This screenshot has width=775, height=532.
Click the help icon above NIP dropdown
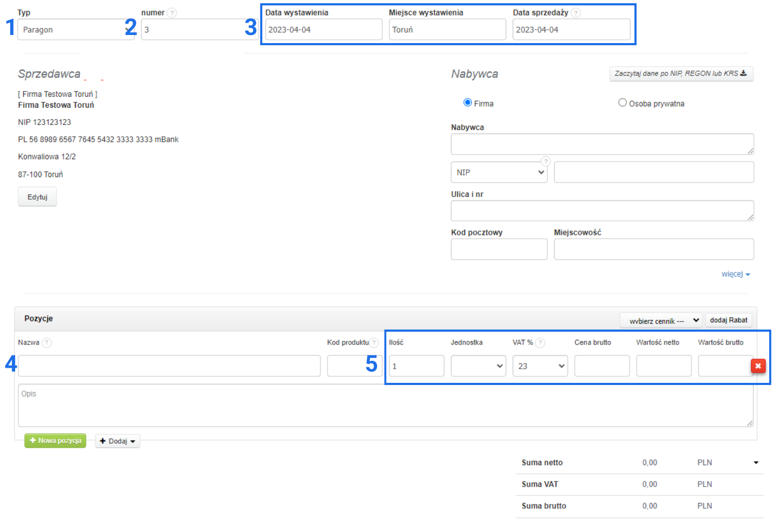click(546, 161)
